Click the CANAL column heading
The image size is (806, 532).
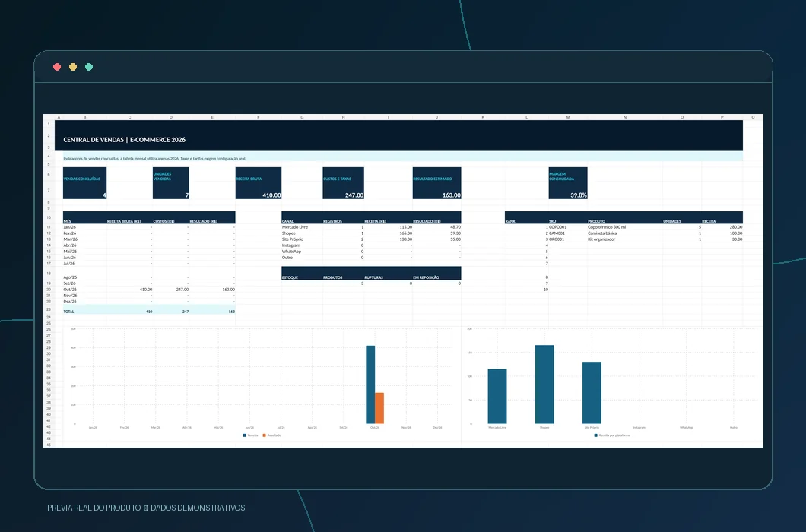coord(288,221)
